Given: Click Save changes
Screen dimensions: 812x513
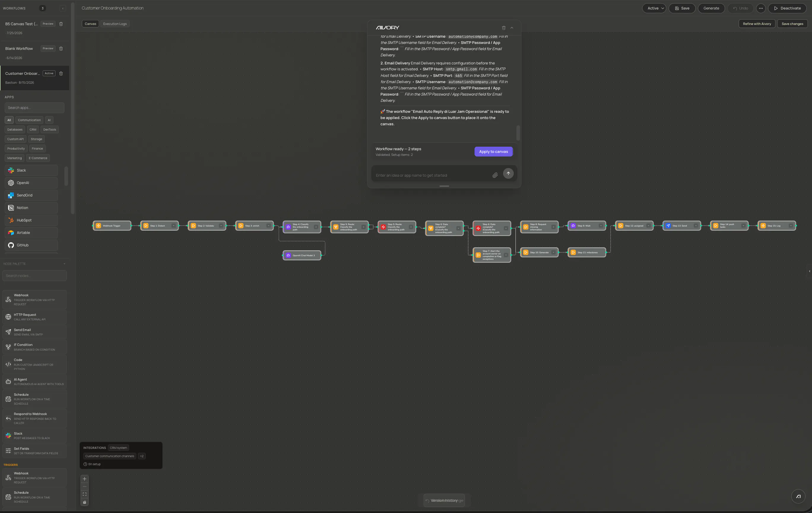Looking at the screenshot, I should click(792, 24).
